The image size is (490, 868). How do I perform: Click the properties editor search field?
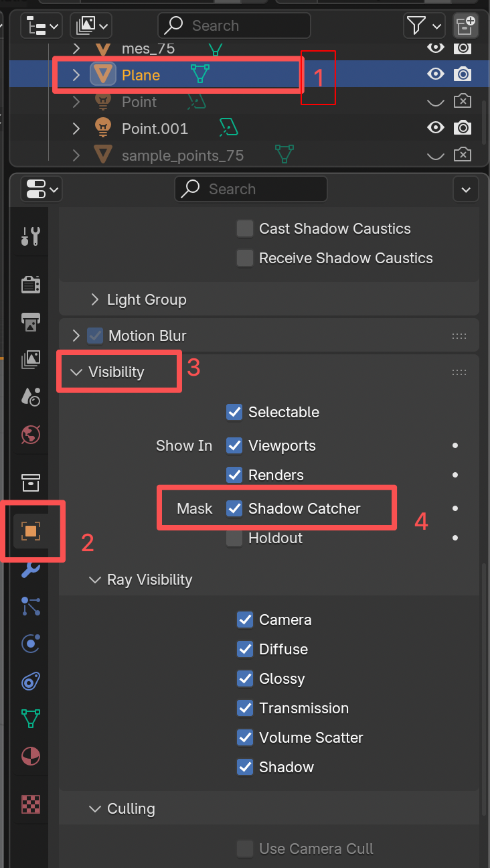pyautogui.click(x=251, y=189)
